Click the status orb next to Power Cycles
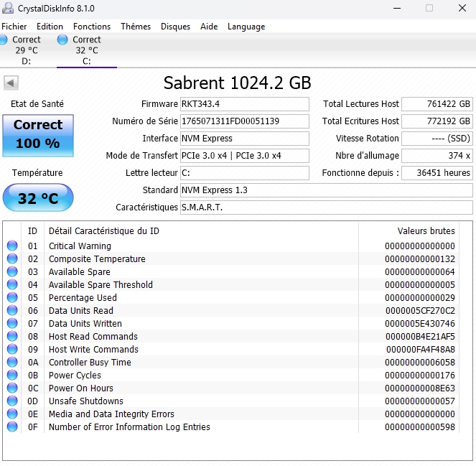This screenshot has height=466, width=476. (x=12, y=376)
